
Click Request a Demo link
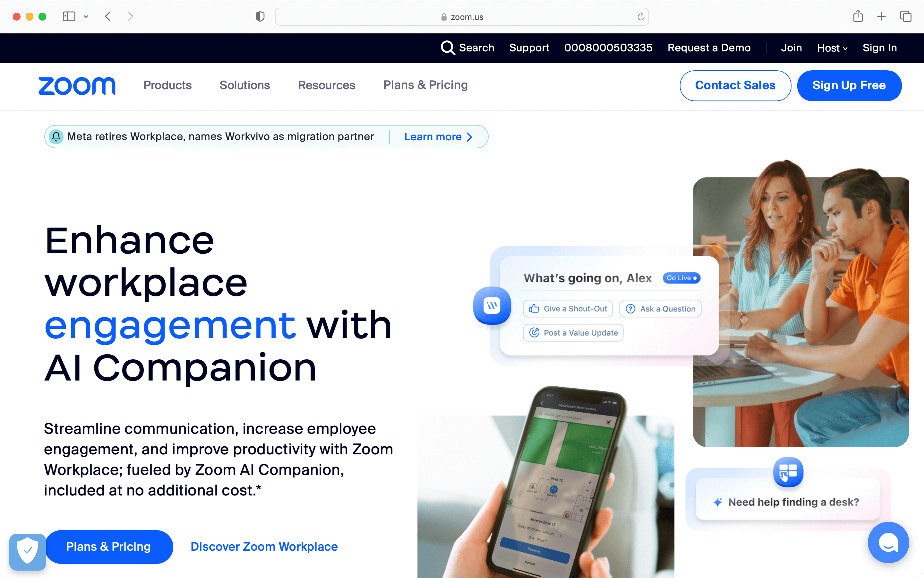pyautogui.click(x=709, y=48)
